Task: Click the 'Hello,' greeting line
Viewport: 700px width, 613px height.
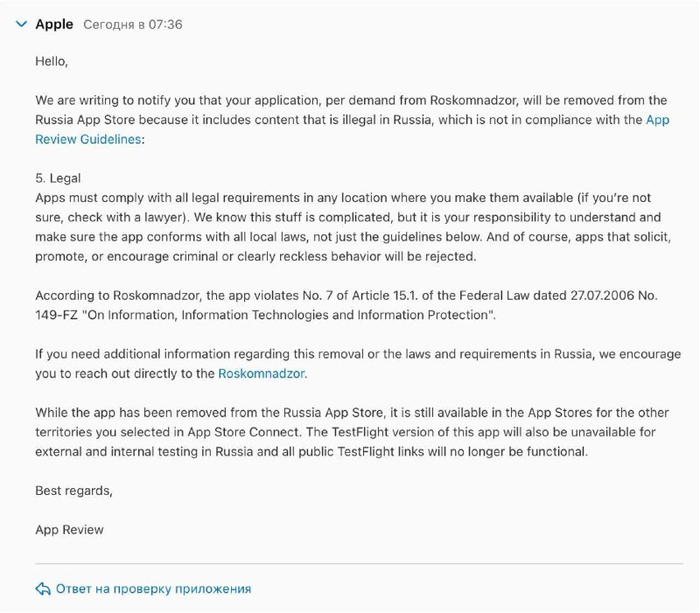Action: (x=52, y=61)
